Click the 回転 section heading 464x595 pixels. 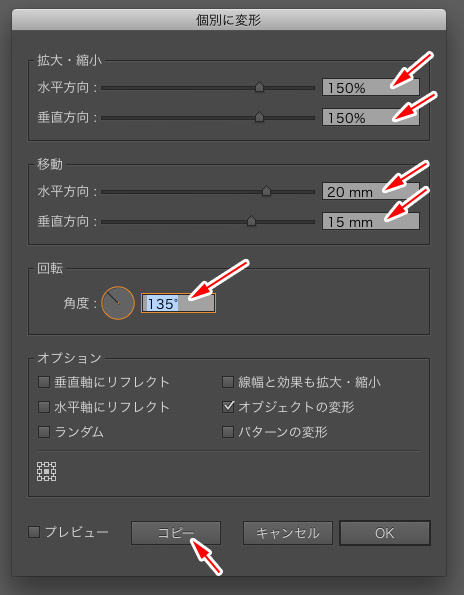coord(50,269)
